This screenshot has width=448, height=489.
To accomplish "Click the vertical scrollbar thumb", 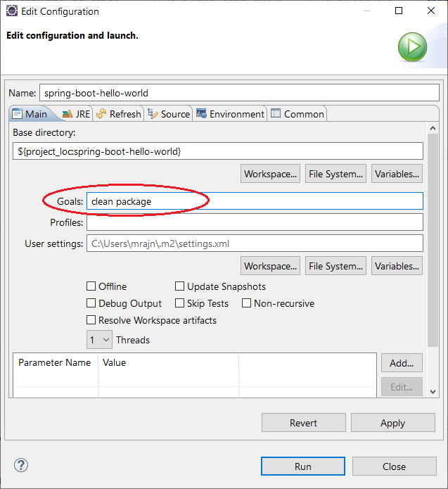I will tap(433, 240).
